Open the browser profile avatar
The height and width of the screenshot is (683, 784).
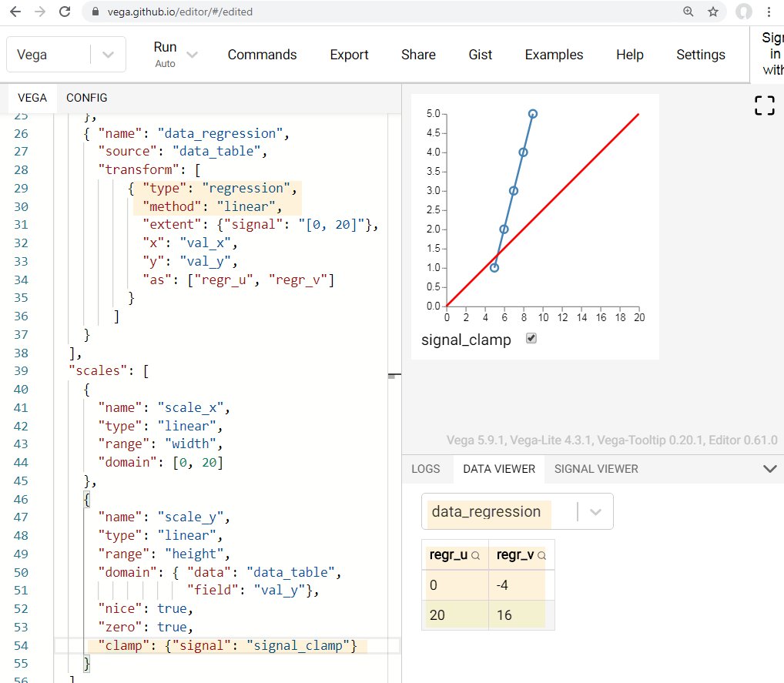click(743, 12)
